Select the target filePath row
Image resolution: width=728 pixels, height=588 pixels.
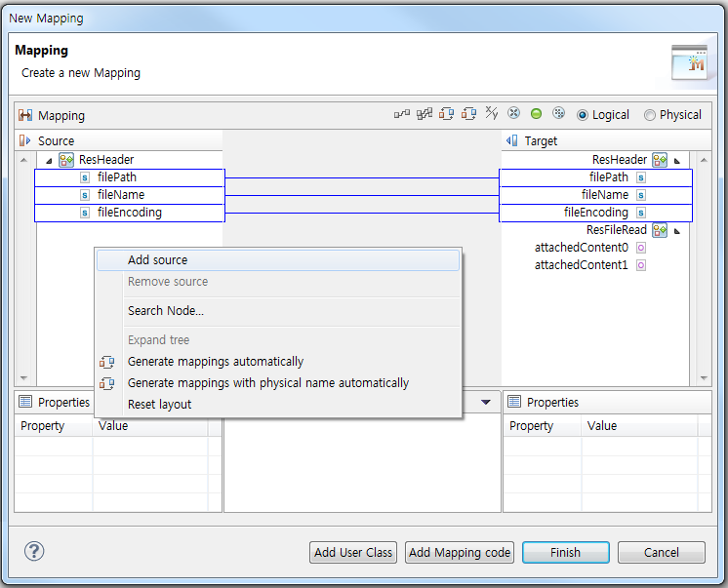[595, 177]
